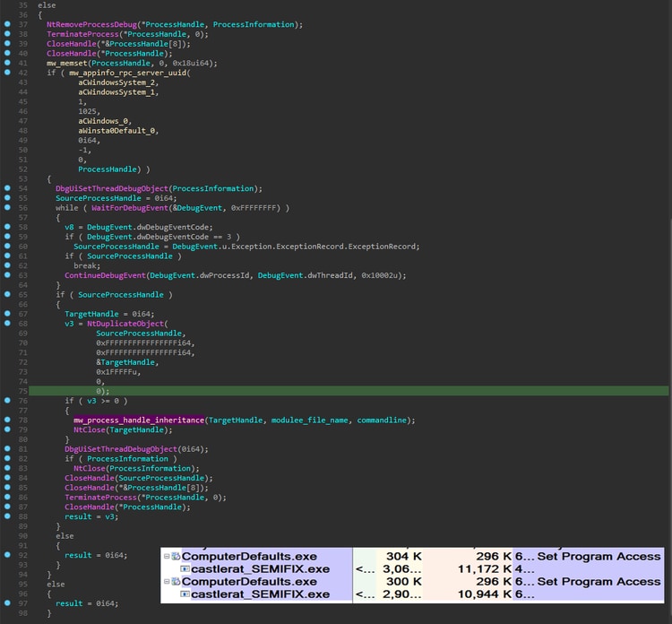Select the upper castlerat_SEMIFIX.exe process entry
This screenshot has height=624, width=672.
click(260, 569)
